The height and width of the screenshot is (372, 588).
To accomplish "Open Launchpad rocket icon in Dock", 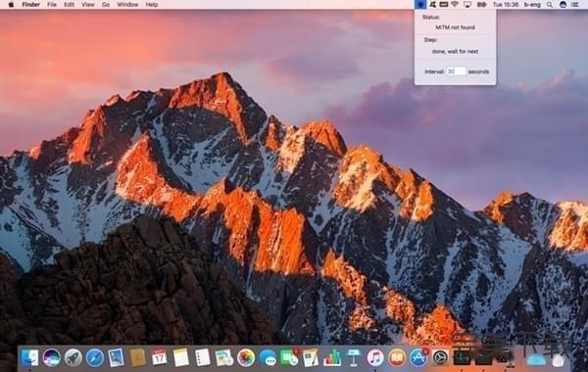I will point(73,357).
